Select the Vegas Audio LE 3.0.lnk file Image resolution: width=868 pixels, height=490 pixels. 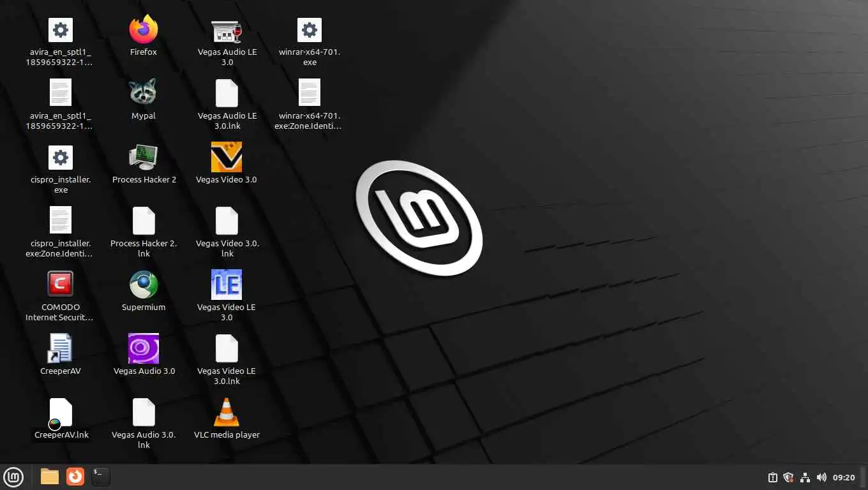coord(227,93)
